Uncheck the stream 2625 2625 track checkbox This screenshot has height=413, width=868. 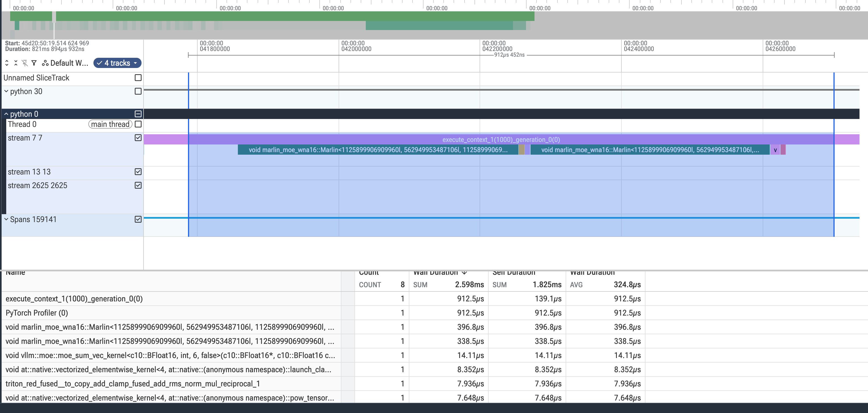pos(138,186)
